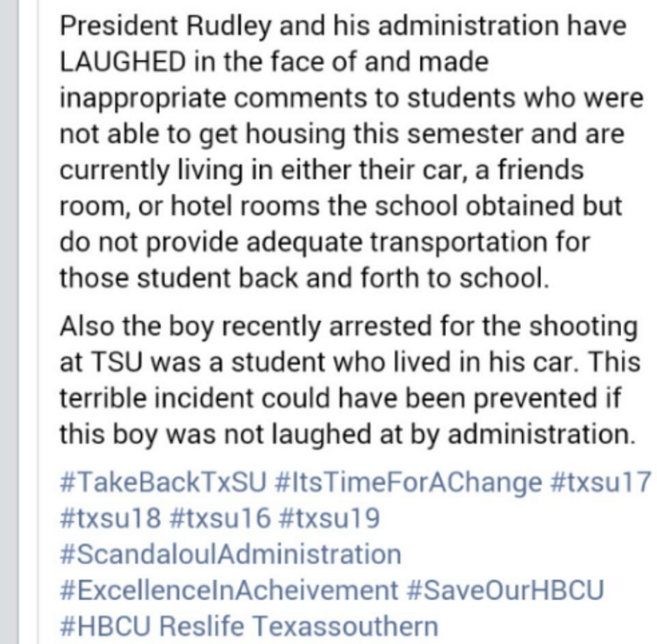
Task: Click the #txsu16 hashtag
Action: click(x=219, y=518)
